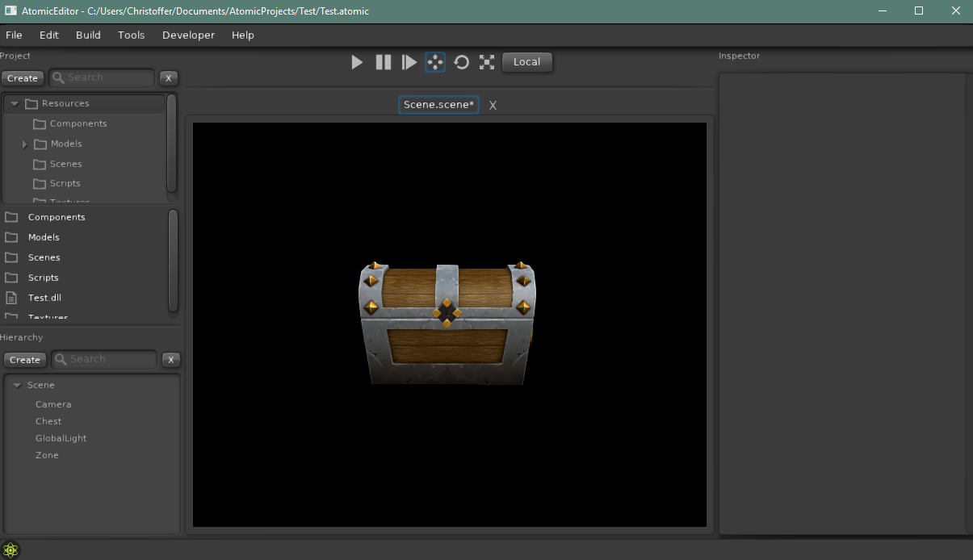Image resolution: width=973 pixels, height=560 pixels.
Task: Switch to Scene.scene tab
Action: coord(438,105)
